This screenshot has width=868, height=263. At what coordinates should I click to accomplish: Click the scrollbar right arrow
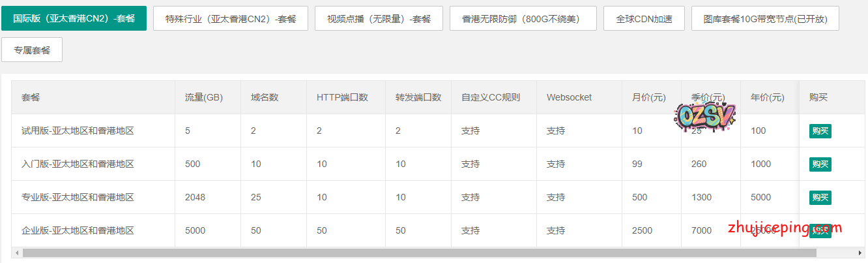pyautogui.click(x=860, y=253)
